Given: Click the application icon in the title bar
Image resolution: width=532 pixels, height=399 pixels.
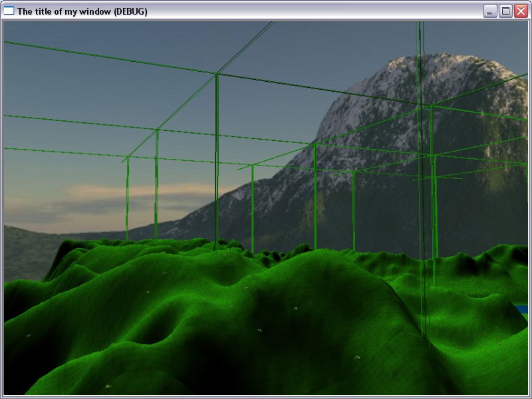Looking at the screenshot, I should (x=9, y=11).
